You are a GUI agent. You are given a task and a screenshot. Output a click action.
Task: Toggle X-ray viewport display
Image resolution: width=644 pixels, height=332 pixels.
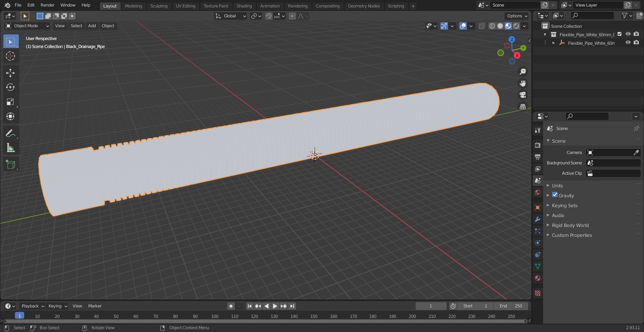tap(481, 26)
